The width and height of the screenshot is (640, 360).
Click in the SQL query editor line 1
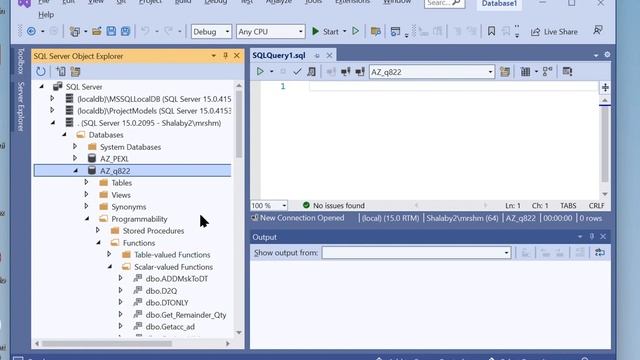453,87
